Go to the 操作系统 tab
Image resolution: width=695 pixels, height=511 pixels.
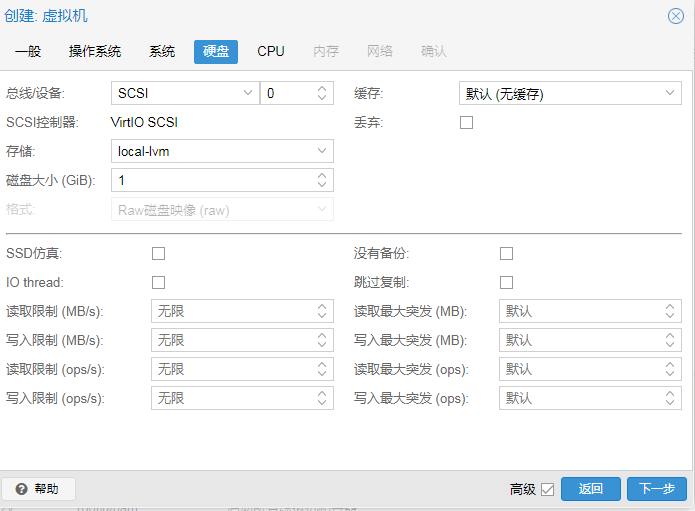(95, 51)
